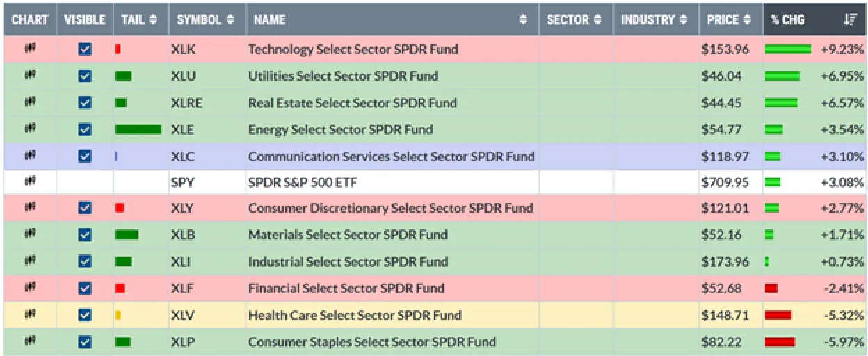Open the chart icon for XLP
The width and height of the screenshot is (868, 356).
point(30,341)
